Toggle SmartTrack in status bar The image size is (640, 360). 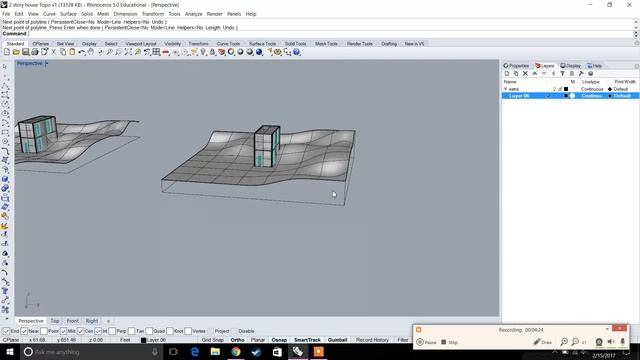click(307, 340)
